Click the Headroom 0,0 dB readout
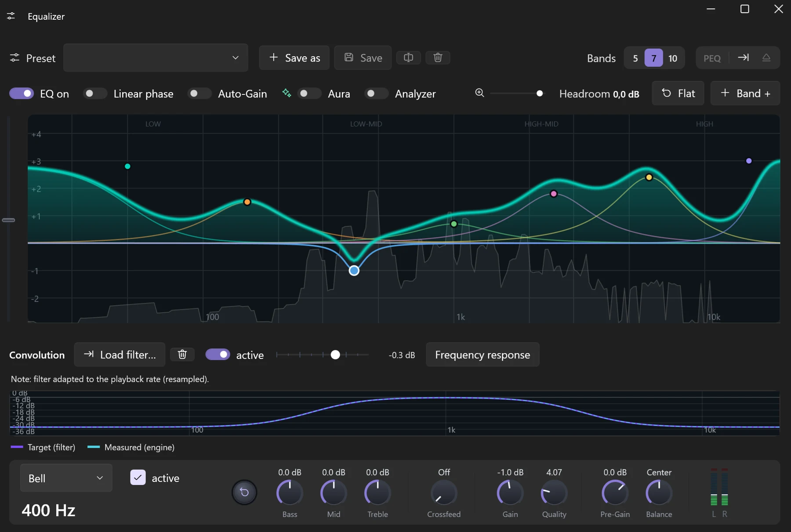The width and height of the screenshot is (791, 532). pyautogui.click(x=599, y=94)
